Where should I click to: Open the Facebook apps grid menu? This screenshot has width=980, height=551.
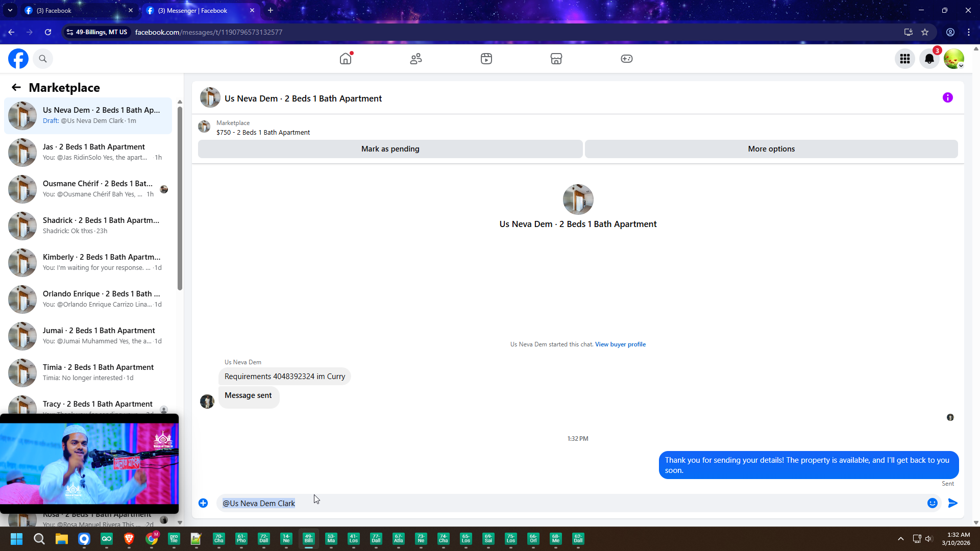tap(904, 59)
